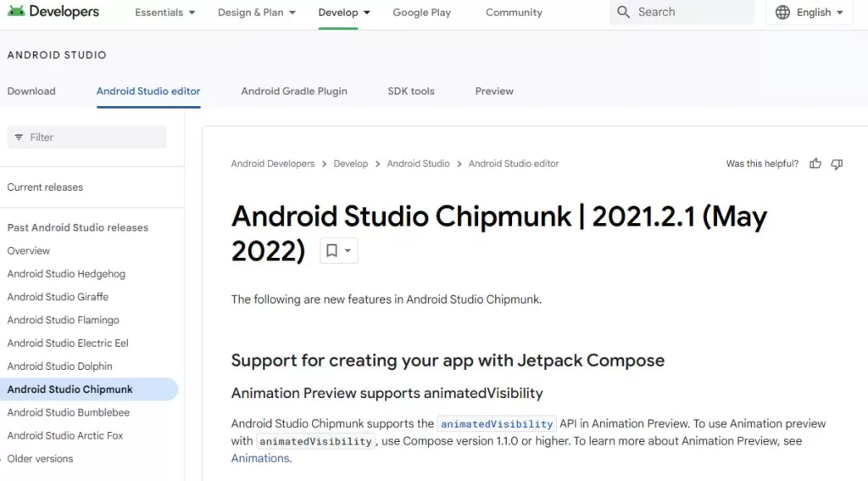Open Google Play nav item
Viewport: 868px width, 481px height.
[x=422, y=12]
